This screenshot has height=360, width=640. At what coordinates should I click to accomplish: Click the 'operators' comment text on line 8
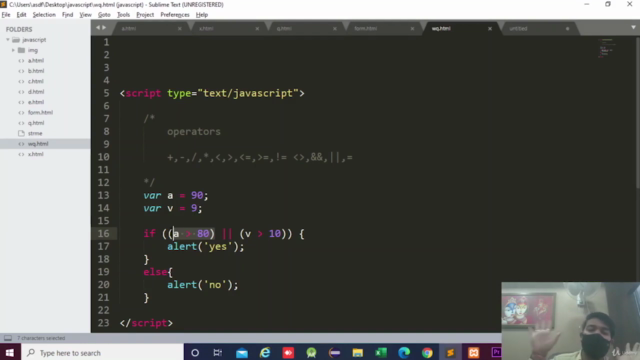[x=193, y=131]
